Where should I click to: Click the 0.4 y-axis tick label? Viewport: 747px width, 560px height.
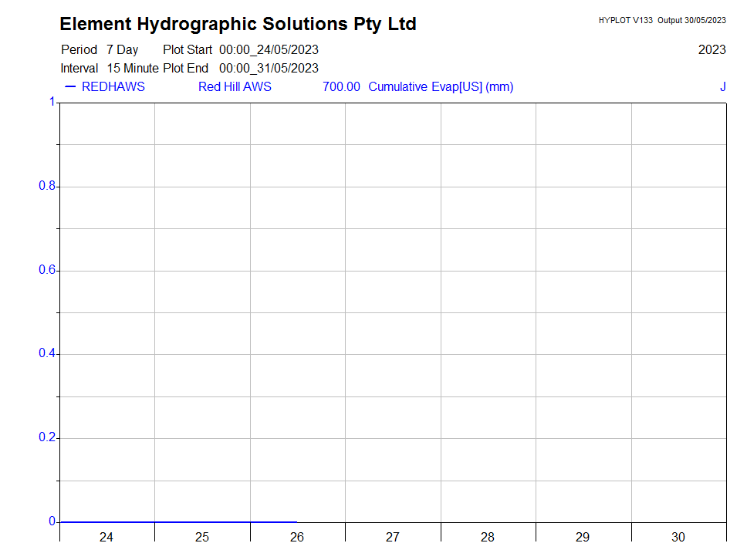(47, 354)
